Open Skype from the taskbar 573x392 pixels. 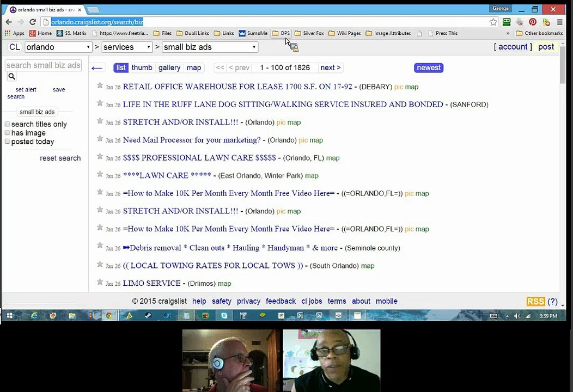224,316
